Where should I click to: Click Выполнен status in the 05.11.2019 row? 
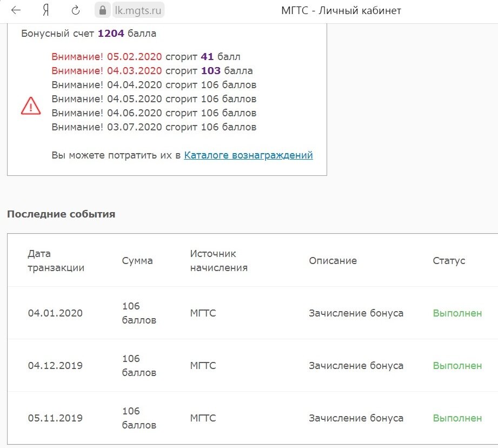457,418
